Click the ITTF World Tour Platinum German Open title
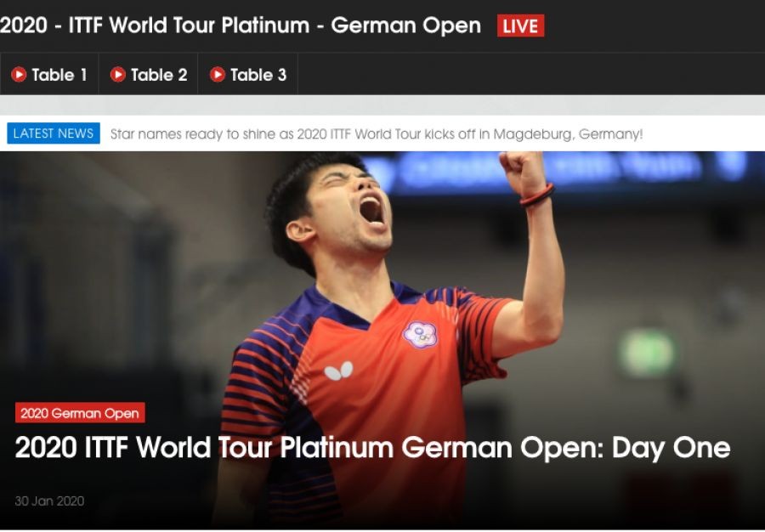 (241, 25)
